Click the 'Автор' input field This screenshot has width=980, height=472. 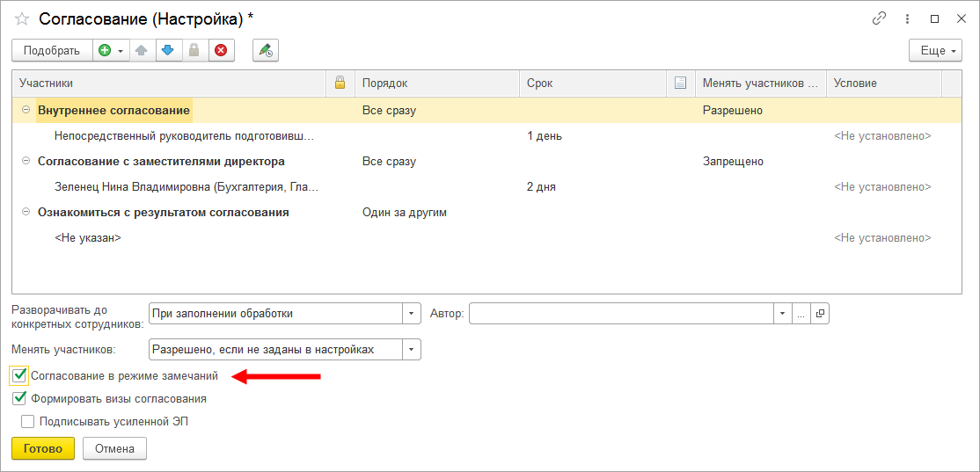click(x=621, y=314)
